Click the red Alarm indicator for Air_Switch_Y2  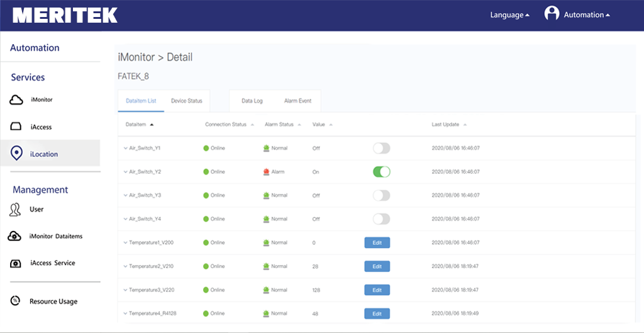[x=266, y=172]
